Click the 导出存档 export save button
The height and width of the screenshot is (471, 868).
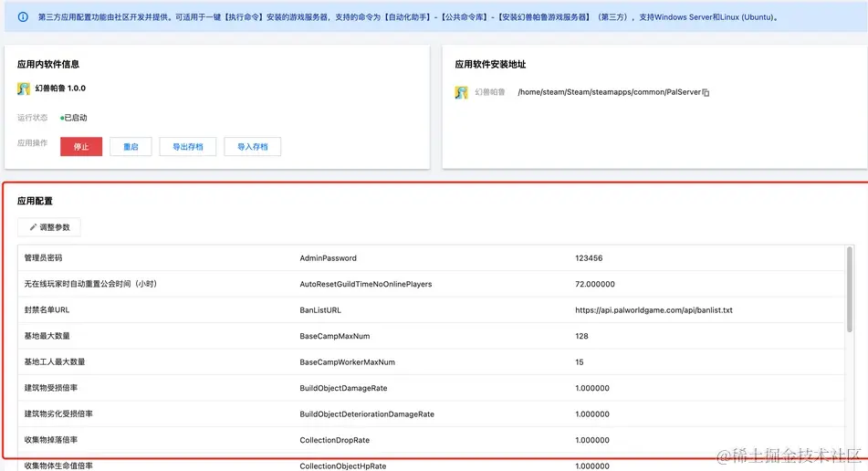coord(188,147)
